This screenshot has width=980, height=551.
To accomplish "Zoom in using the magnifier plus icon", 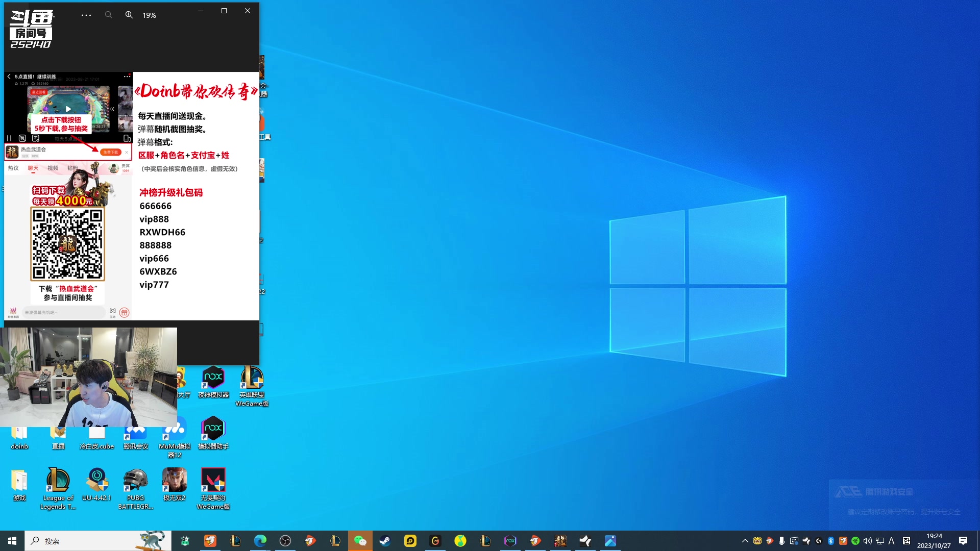I will coord(129,15).
